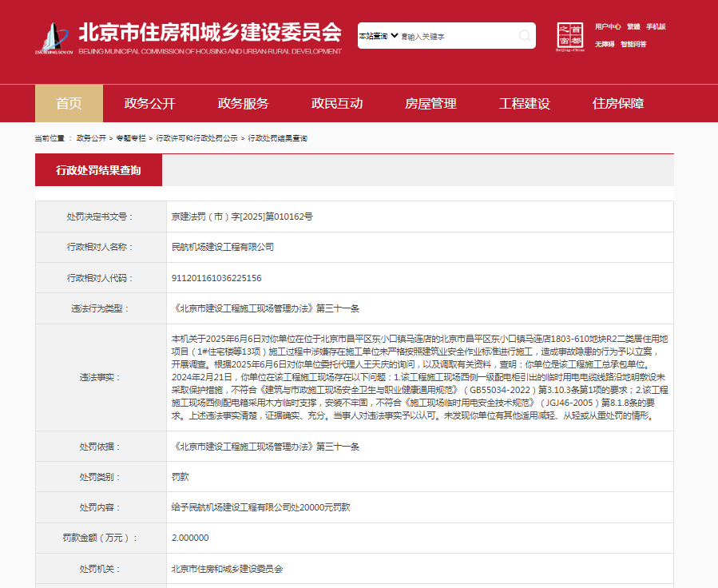Select the 首页 navigation tab
The image size is (718, 588).
[x=69, y=103]
